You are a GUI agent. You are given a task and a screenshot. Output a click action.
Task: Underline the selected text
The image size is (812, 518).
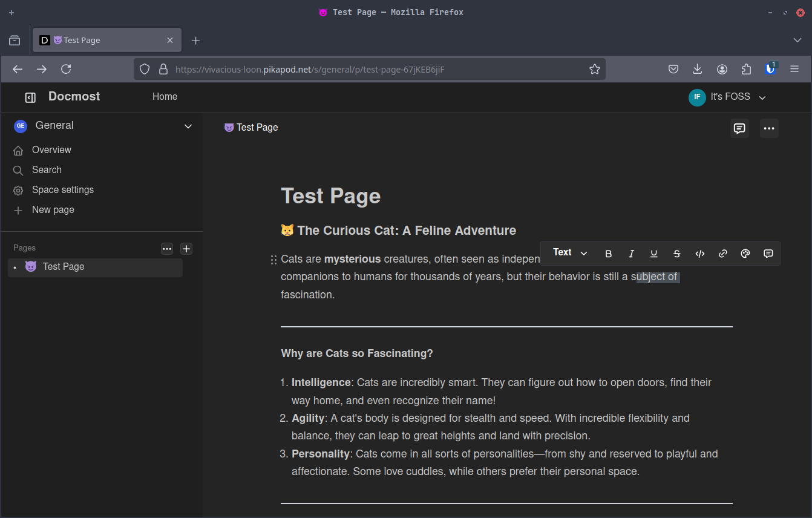point(654,254)
